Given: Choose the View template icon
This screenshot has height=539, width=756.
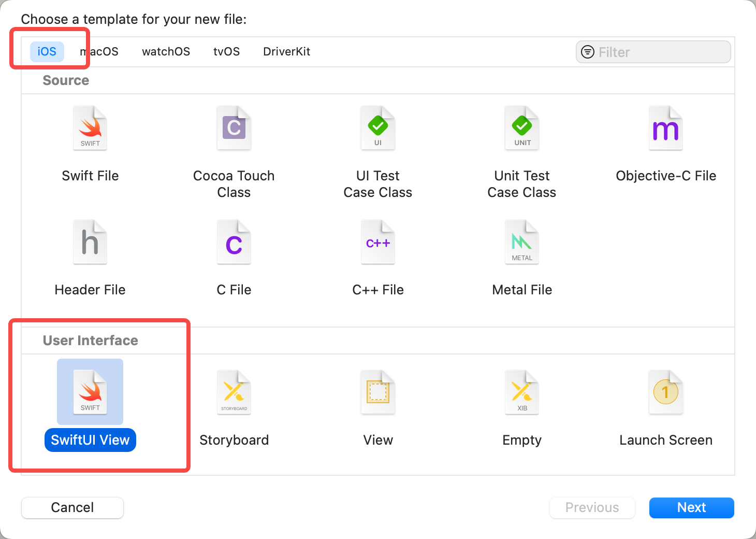Looking at the screenshot, I should [x=378, y=392].
